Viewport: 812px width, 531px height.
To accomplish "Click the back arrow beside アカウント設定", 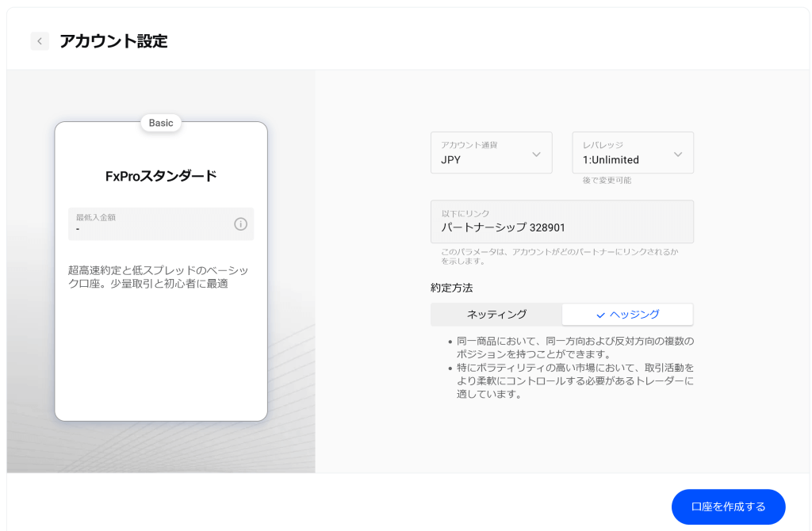I will coord(40,41).
